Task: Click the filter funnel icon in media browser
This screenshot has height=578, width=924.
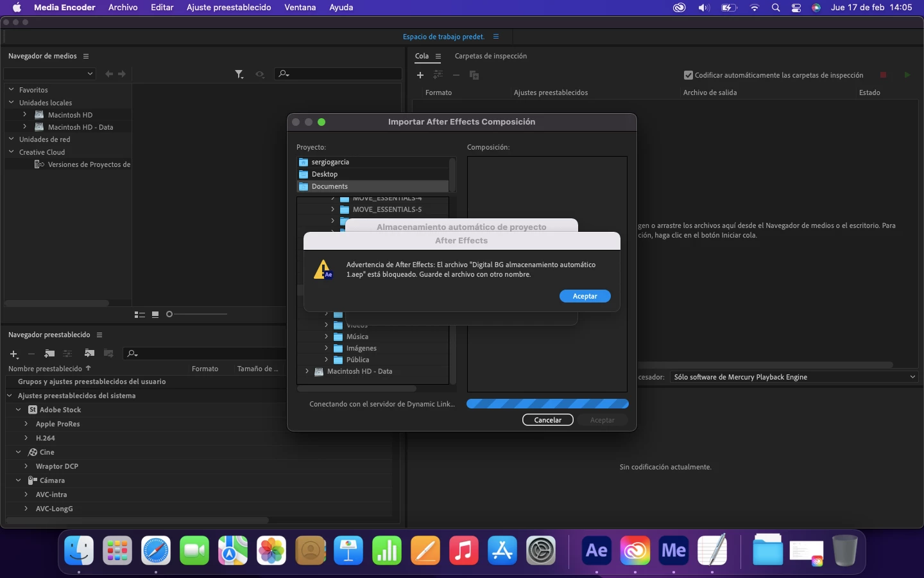Action: (x=239, y=74)
